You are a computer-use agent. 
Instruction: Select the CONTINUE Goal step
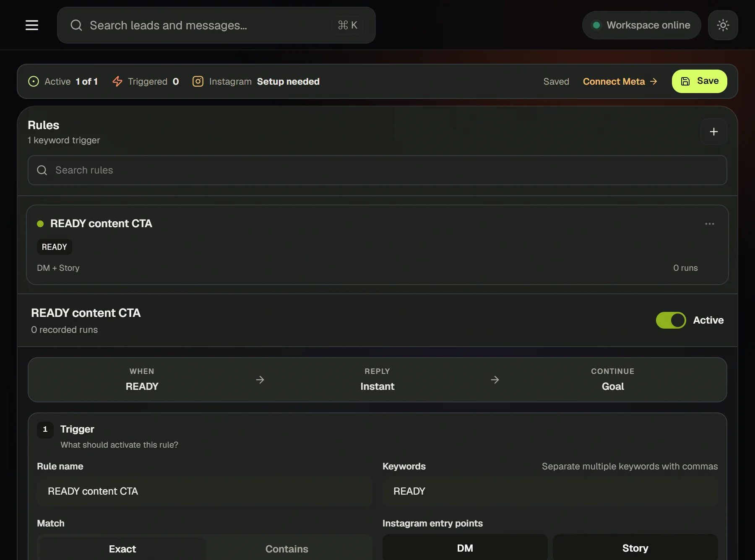pos(613,380)
